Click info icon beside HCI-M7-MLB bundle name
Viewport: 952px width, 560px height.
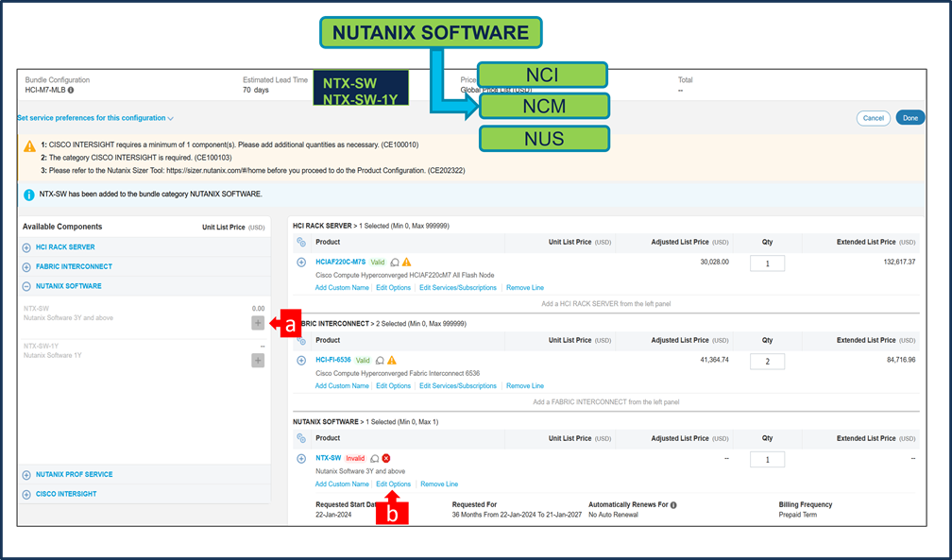(x=71, y=90)
